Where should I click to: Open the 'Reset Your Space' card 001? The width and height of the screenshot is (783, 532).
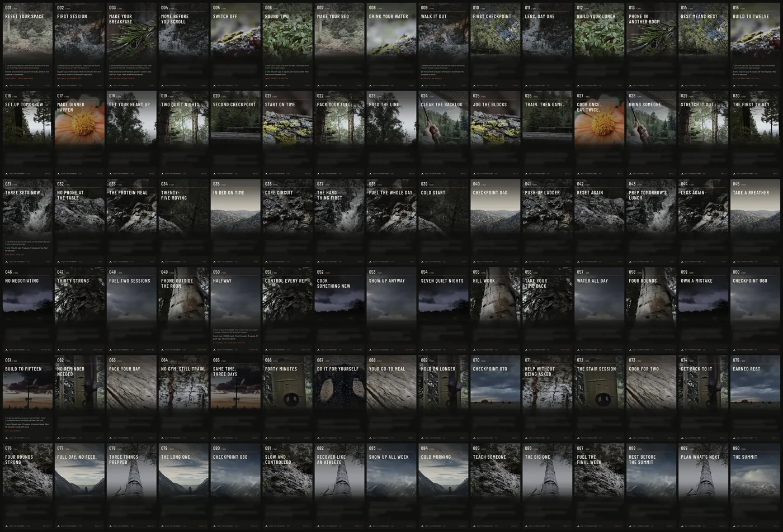pyautogui.click(x=28, y=45)
